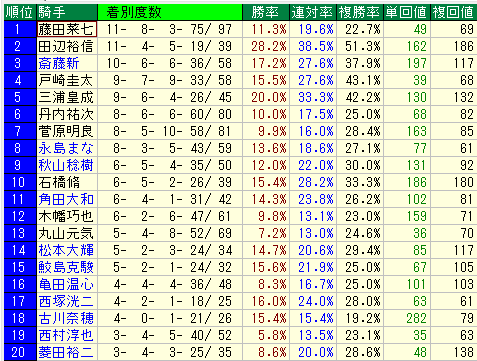Sort by the 勝率 column header
This screenshot has height=361, width=477.
pos(266,12)
